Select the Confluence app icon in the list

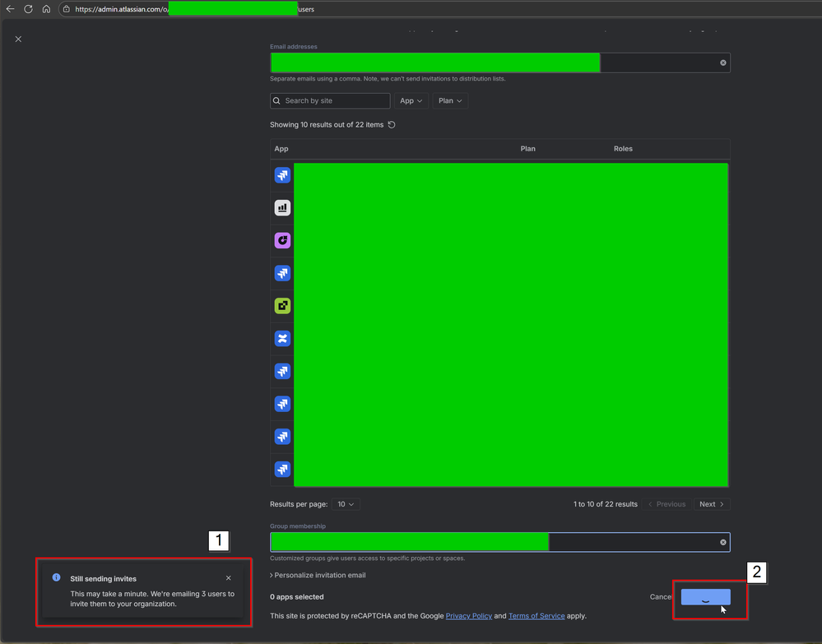click(282, 339)
